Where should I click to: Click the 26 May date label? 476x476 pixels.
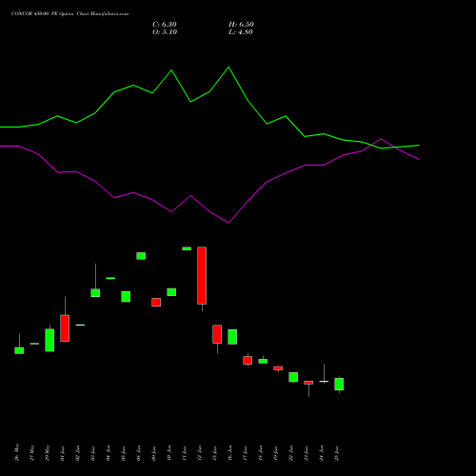point(17,452)
